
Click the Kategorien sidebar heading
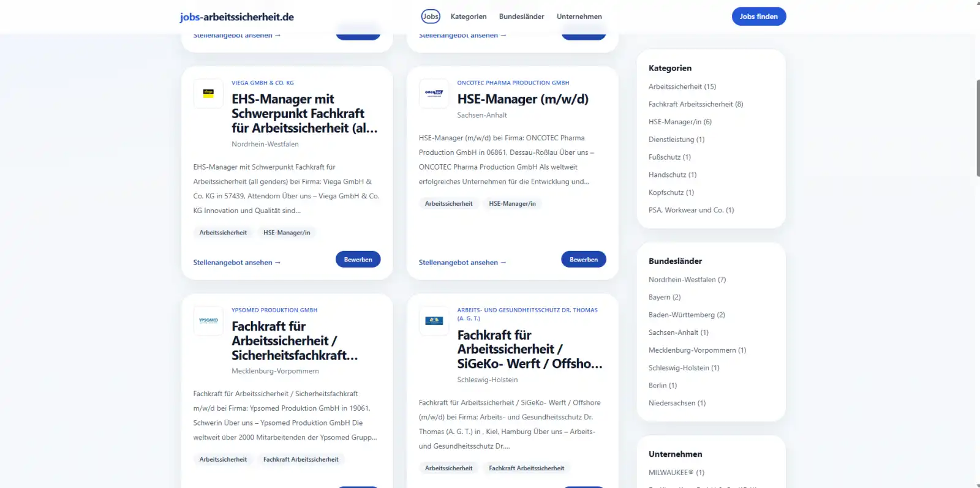tap(670, 69)
